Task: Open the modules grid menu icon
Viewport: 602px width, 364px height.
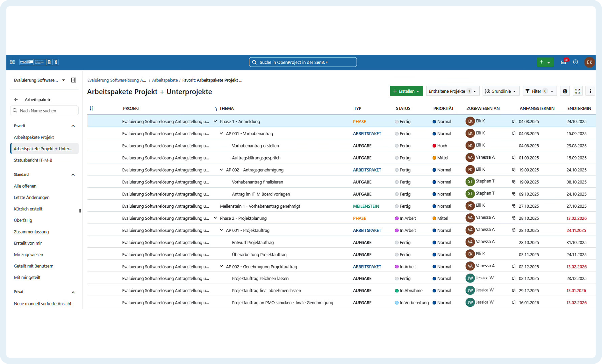Action: (12, 62)
